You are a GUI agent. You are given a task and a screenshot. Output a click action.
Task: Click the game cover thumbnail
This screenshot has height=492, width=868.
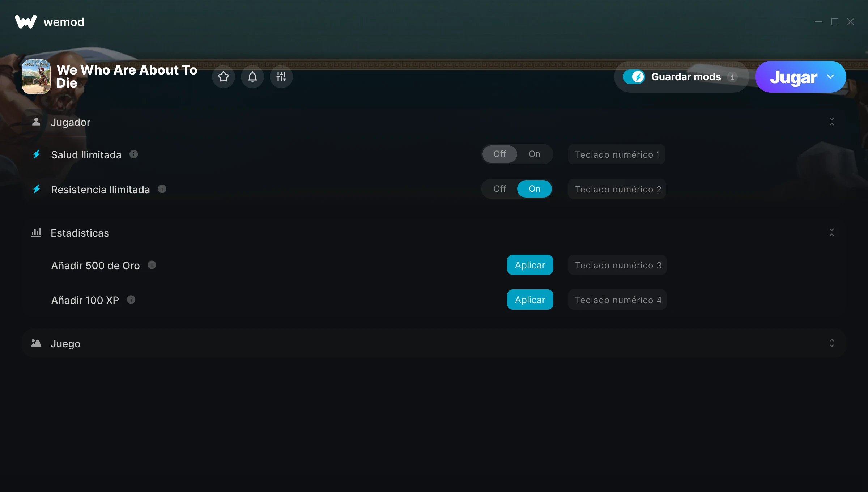[x=36, y=77]
